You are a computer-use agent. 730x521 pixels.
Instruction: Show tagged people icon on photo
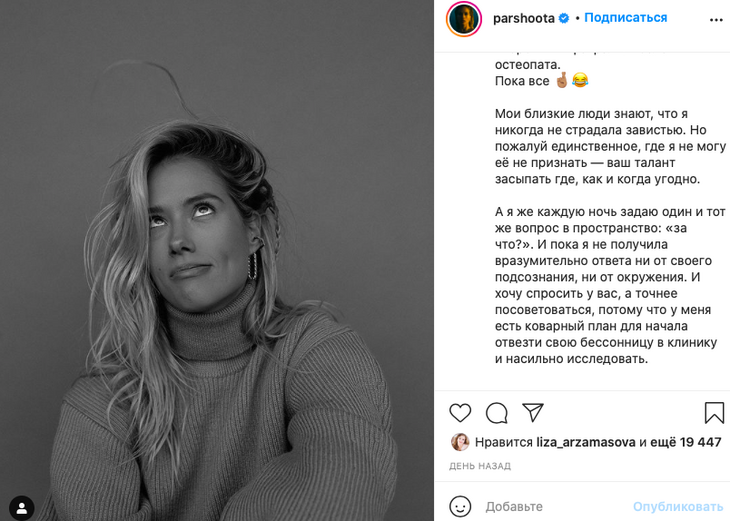[x=21, y=507]
